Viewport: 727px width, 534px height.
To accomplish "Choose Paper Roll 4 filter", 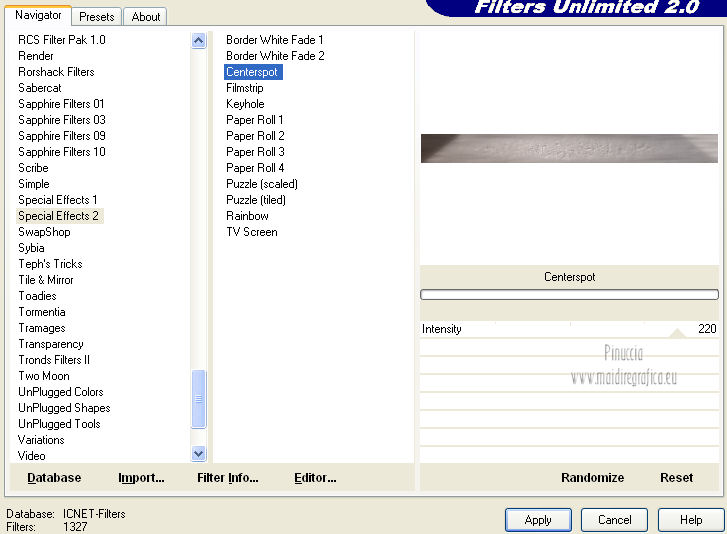I will pos(255,168).
